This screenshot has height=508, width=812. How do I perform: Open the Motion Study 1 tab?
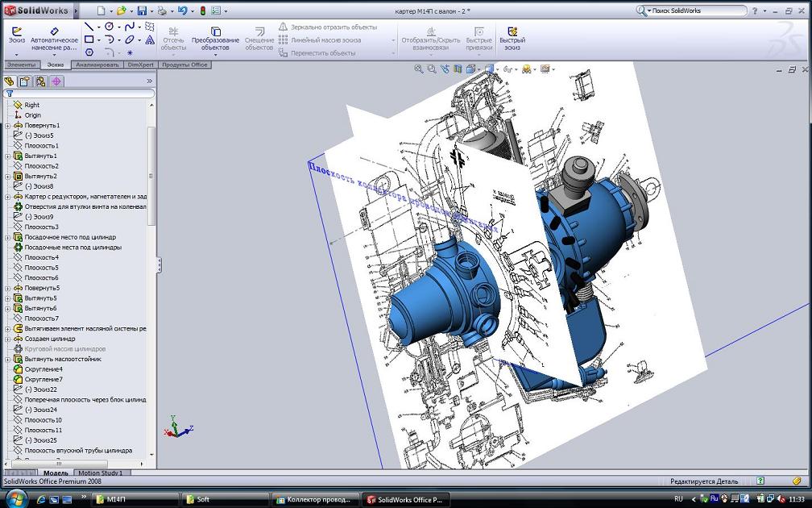[x=101, y=473]
